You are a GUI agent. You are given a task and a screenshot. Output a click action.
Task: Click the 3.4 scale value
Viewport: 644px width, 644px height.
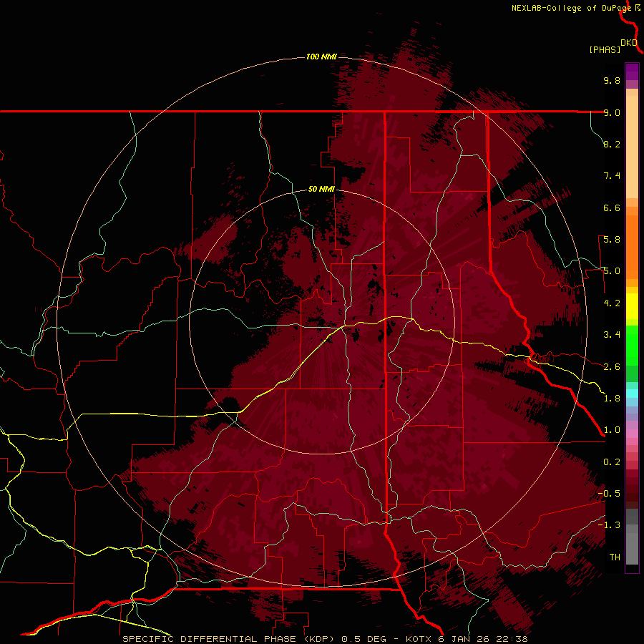612,335
